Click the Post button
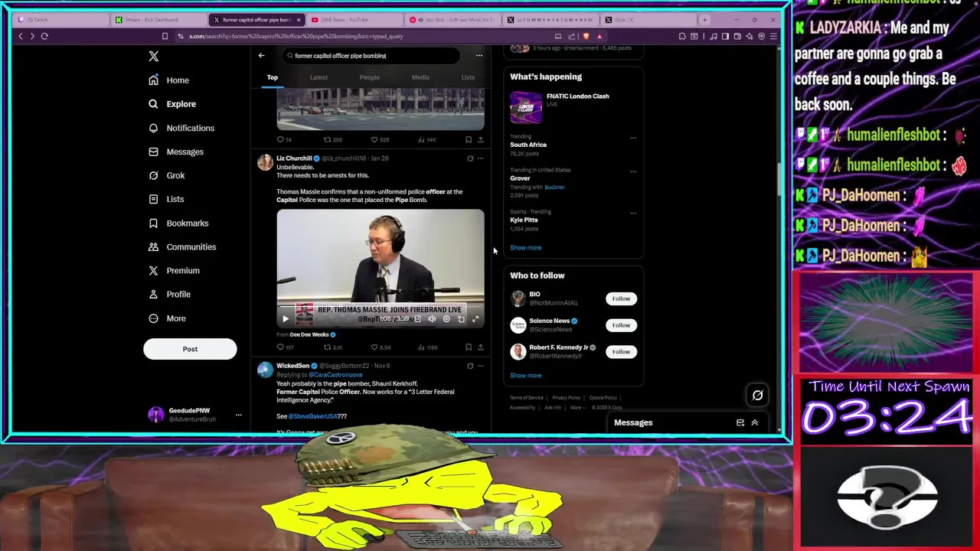Viewport: 980px width, 551px height. coord(190,349)
